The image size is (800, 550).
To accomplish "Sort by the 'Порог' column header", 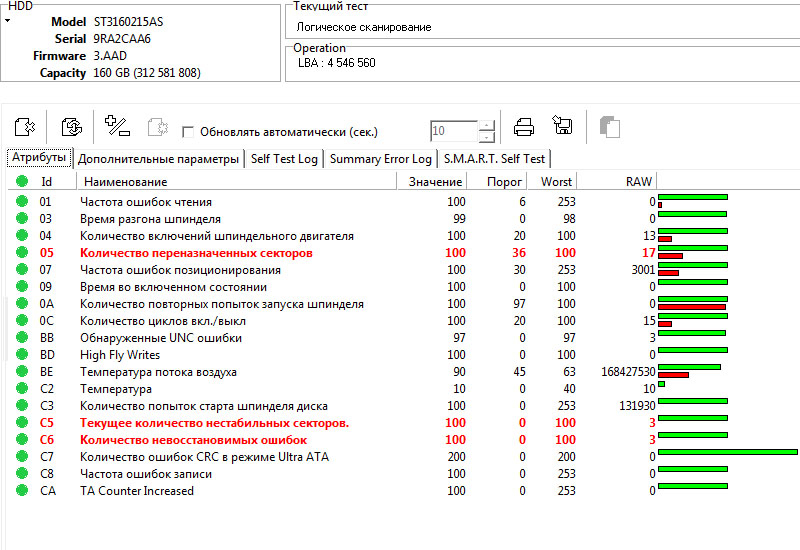I will tap(497, 182).
